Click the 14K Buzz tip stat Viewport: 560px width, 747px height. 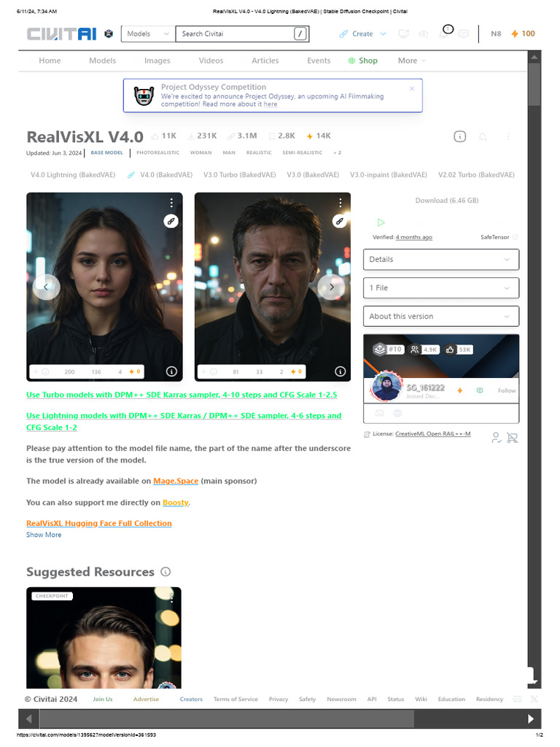click(319, 136)
